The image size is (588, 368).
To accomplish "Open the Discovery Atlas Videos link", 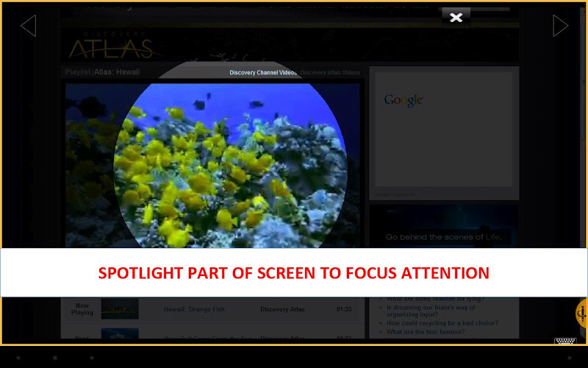I will [x=330, y=72].
